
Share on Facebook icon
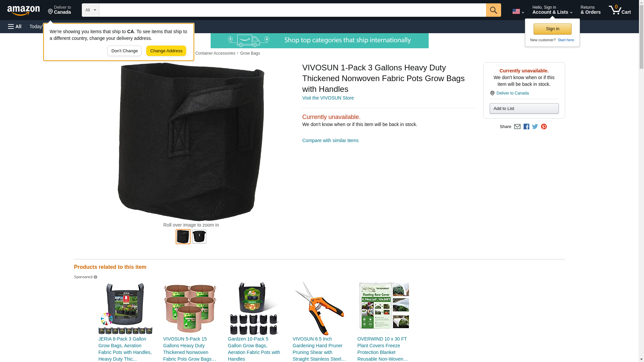(x=526, y=127)
